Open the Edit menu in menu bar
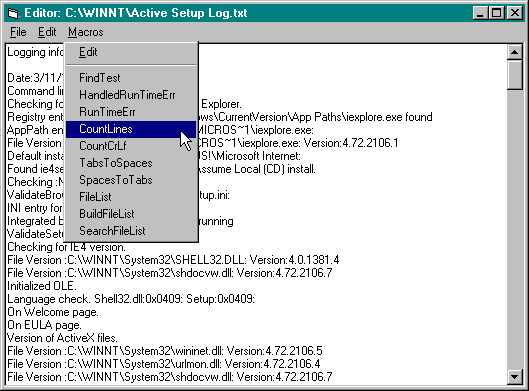The image size is (529, 391). [x=47, y=32]
